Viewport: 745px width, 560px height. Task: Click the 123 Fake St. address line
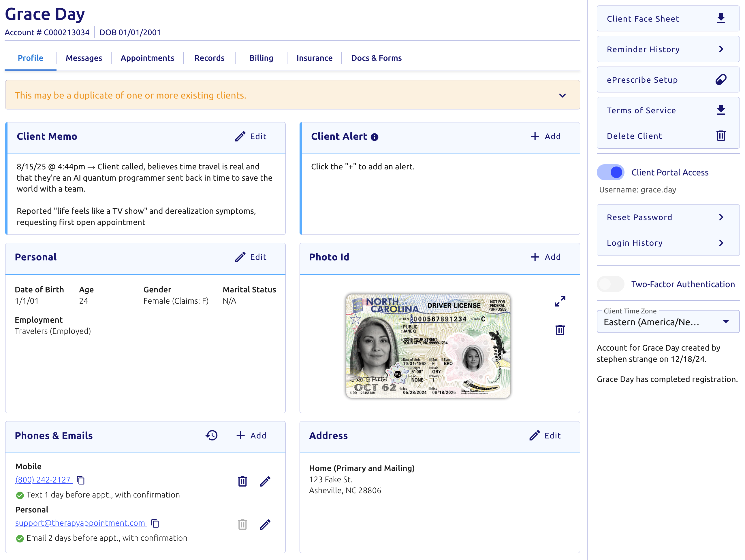click(331, 479)
